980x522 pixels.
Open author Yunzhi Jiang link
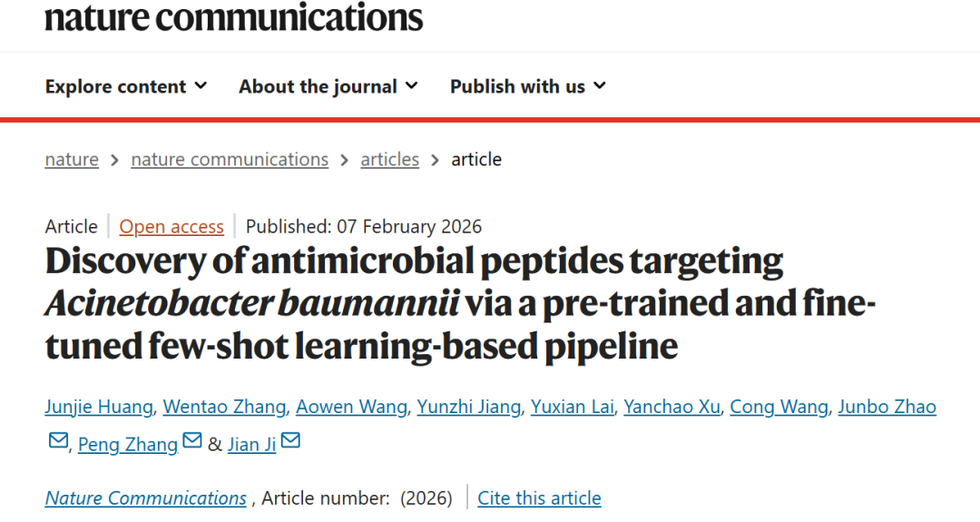coord(468,408)
